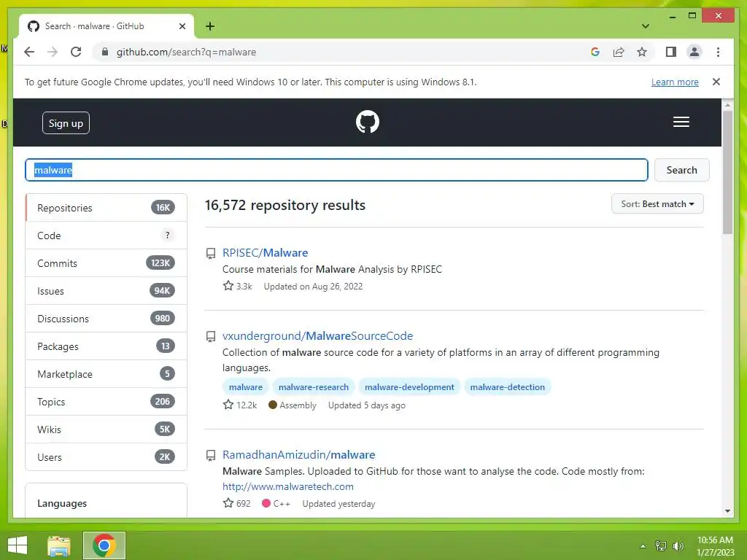
Task: Click the 'malware-development' topic tag
Action: point(410,387)
